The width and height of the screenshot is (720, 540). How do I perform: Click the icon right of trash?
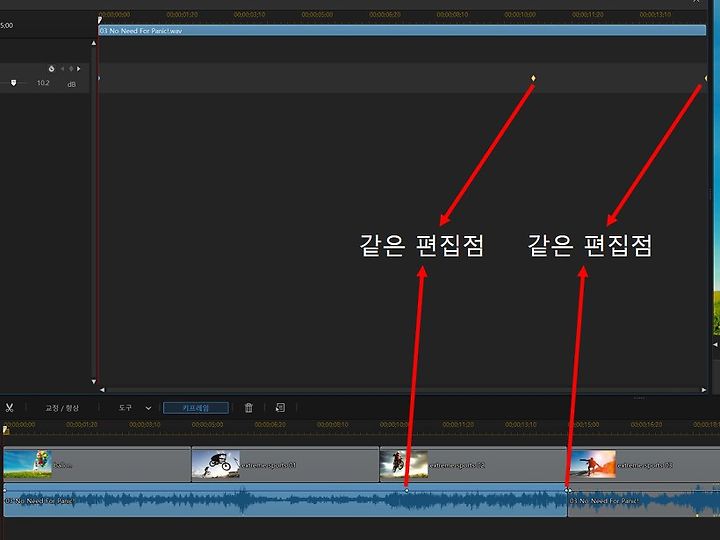(280, 408)
